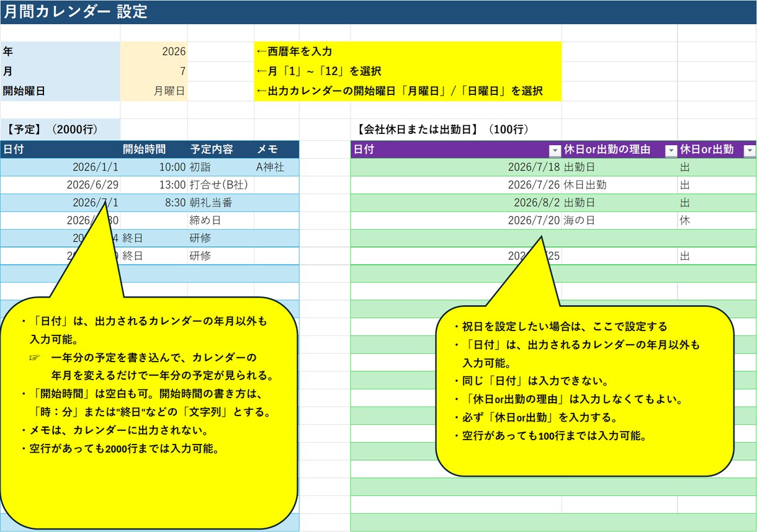Click the 日付 header of schedule table
Screen dimensions: 757x532
coord(60,149)
